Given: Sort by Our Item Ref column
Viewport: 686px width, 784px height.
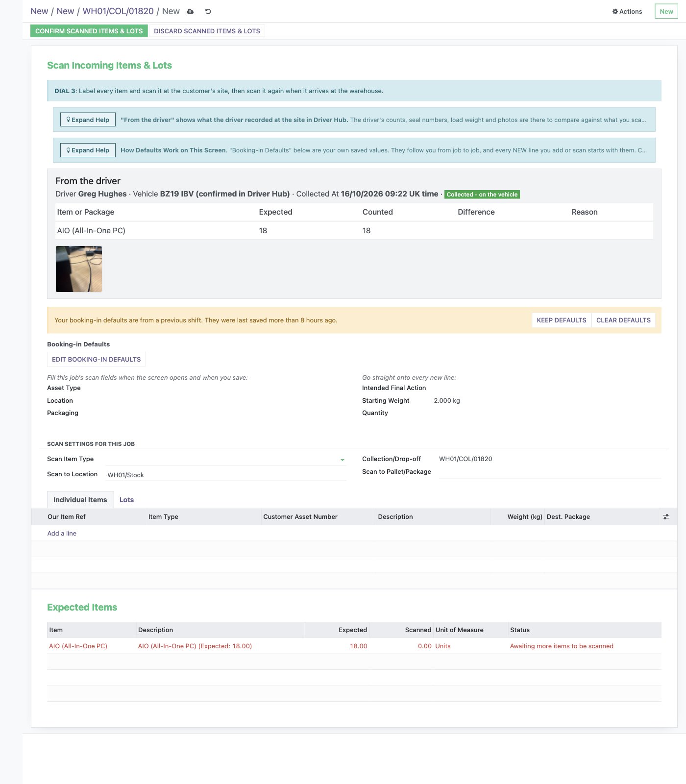Looking at the screenshot, I should point(89,516).
